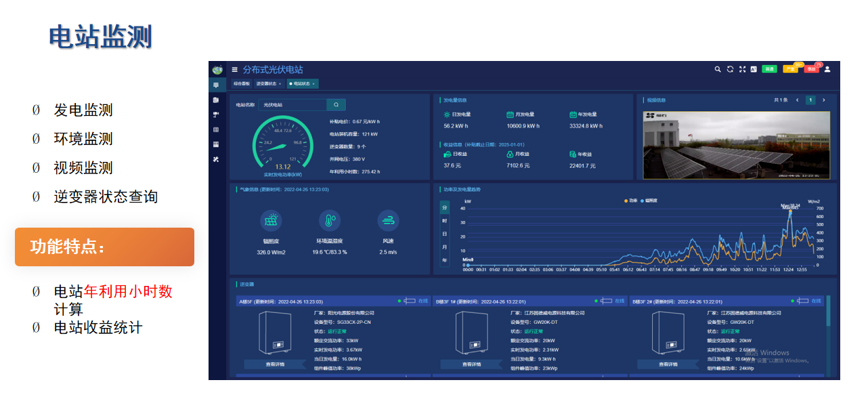Close the 逆变器状态 tab
The width and height of the screenshot is (868, 395).
coord(280,84)
